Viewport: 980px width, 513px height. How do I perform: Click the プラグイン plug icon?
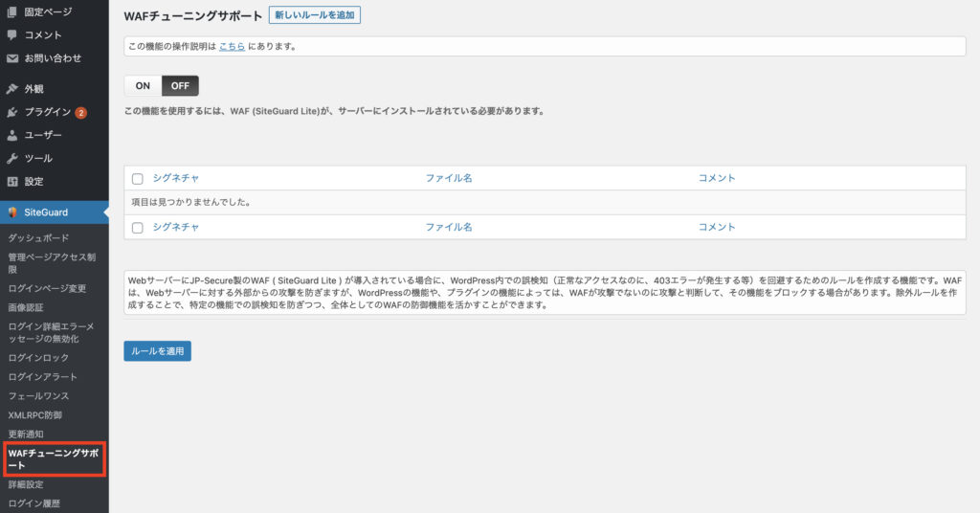[x=11, y=112]
